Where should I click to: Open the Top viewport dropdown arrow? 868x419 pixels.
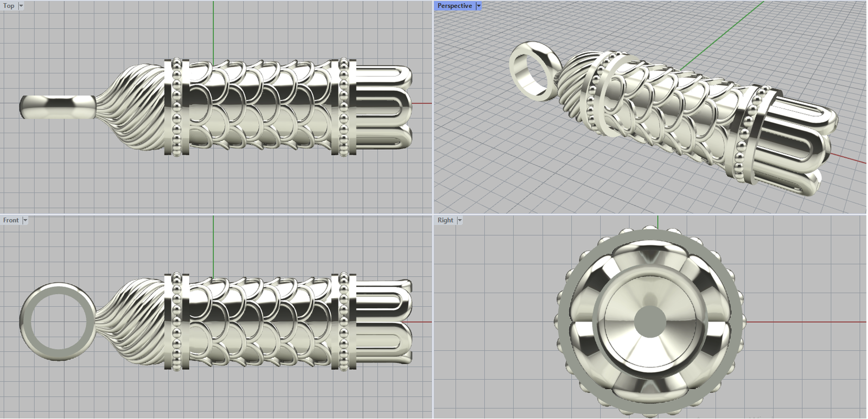click(21, 6)
